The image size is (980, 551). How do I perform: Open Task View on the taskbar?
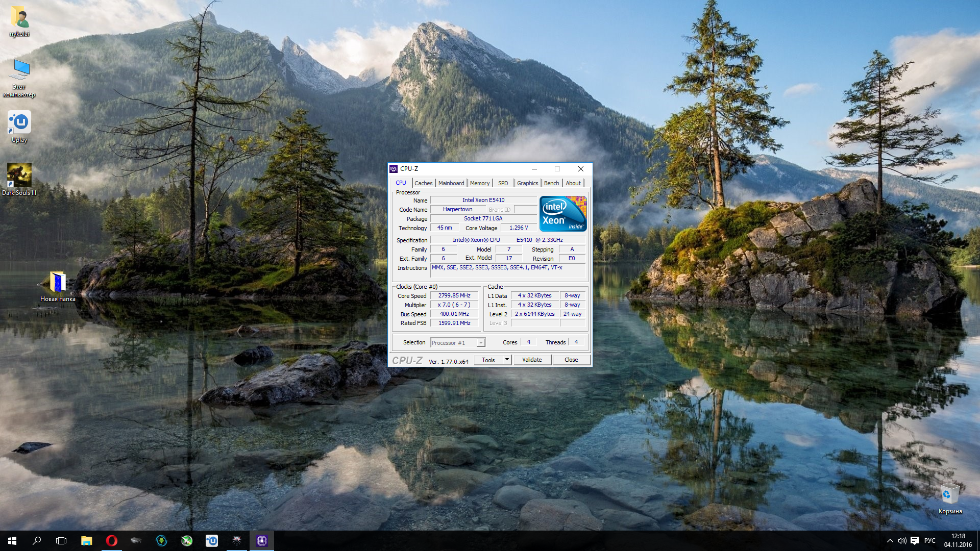61,541
